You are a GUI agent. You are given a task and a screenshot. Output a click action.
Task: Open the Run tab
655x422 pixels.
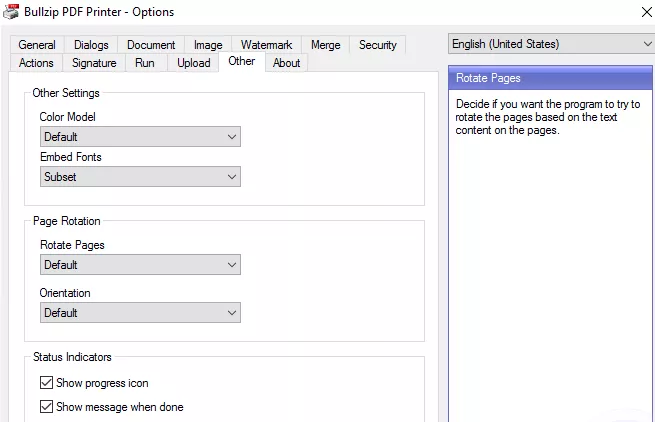(145, 63)
